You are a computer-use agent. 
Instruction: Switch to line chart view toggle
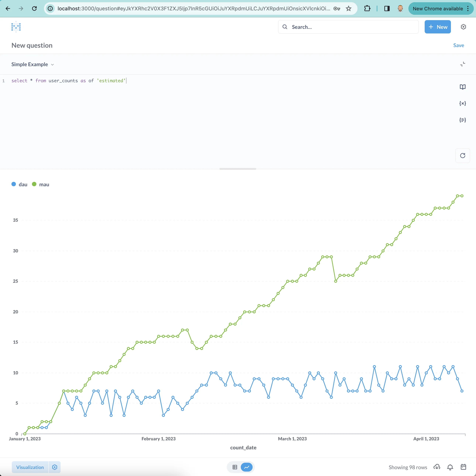coord(247,467)
